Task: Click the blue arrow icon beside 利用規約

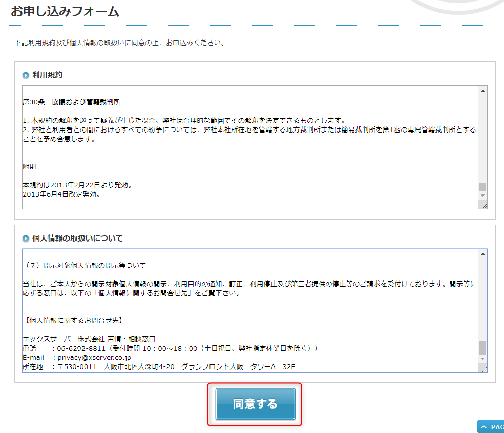Action: pyautogui.click(x=26, y=75)
